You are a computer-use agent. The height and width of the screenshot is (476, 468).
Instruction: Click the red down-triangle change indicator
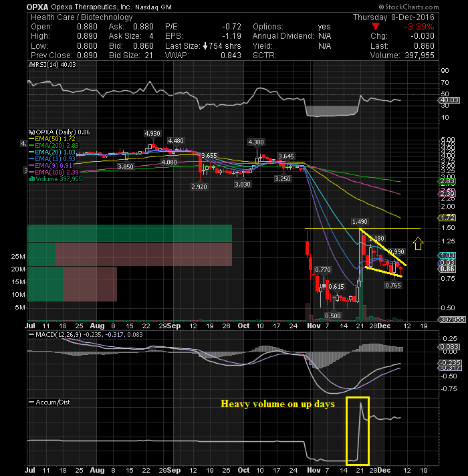(376, 27)
